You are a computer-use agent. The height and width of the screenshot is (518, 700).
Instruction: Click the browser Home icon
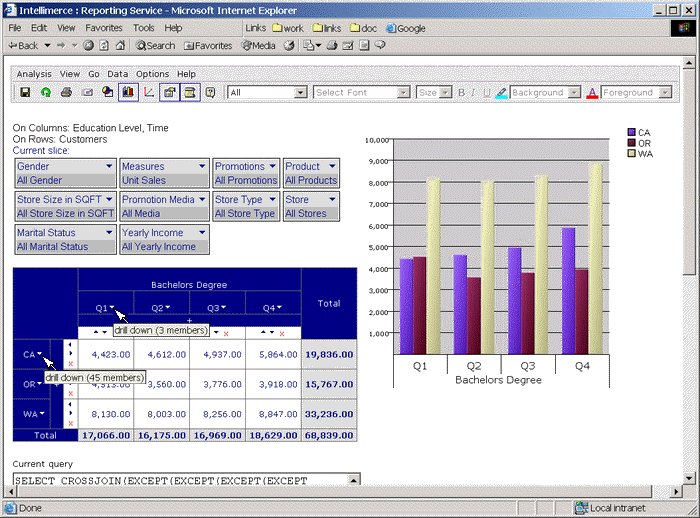[x=120, y=46]
